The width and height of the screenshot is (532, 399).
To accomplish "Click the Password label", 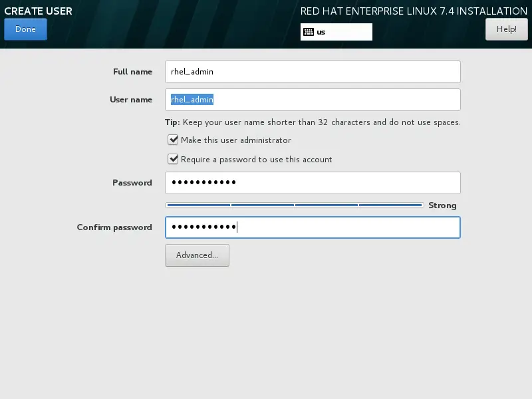I will click(x=132, y=183).
